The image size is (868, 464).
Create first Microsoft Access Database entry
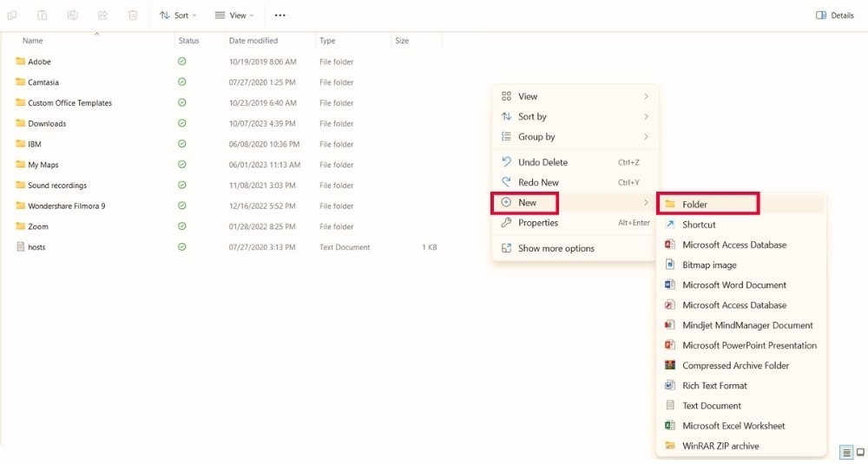tap(740, 245)
